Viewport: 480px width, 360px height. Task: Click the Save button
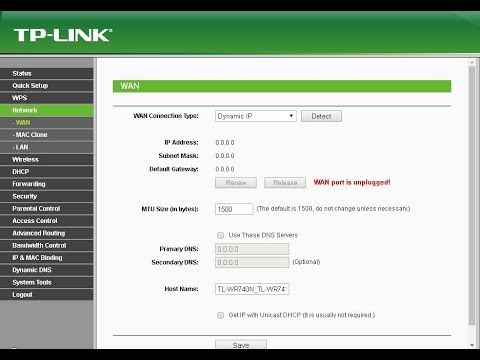coord(241,345)
